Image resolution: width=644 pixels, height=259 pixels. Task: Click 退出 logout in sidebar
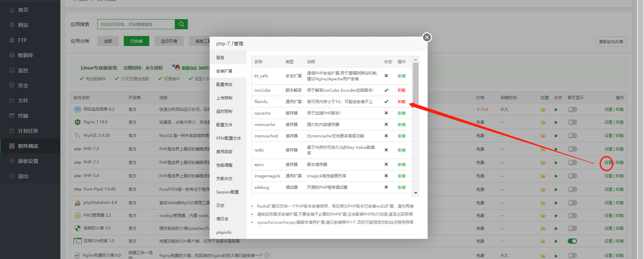(23, 176)
